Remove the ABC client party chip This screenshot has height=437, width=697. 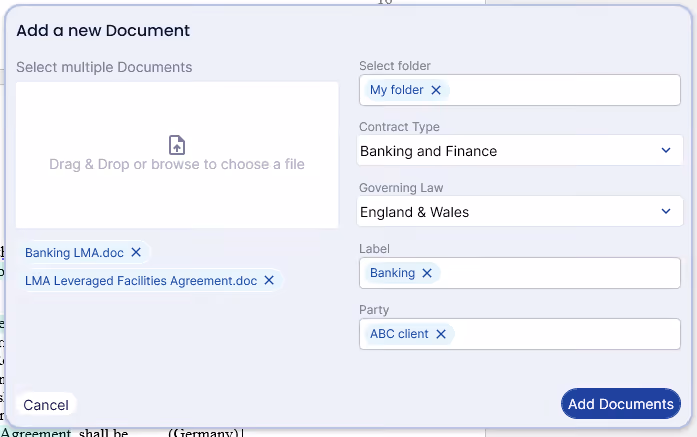[441, 333]
